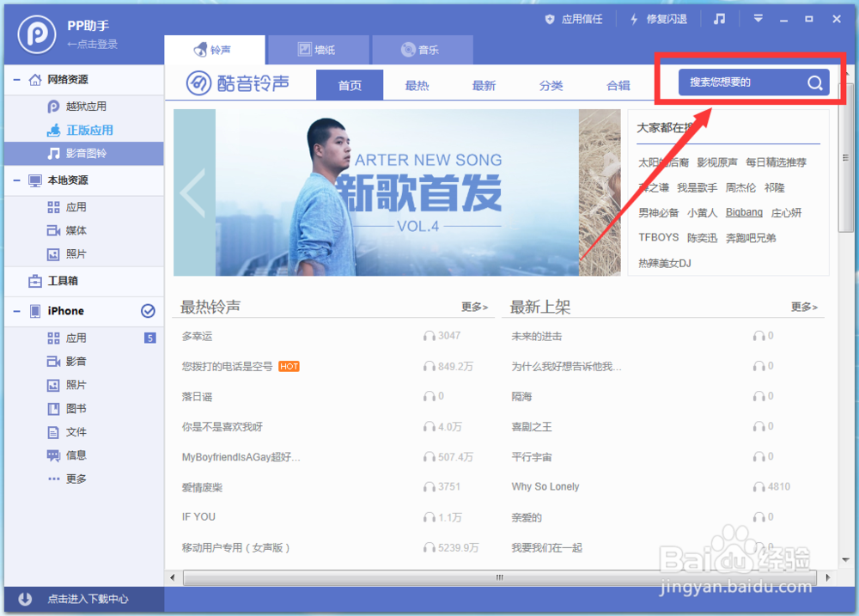Open iPhone 影音 item
The height and width of the screenshot is (616, 859).
coord(67,362)
